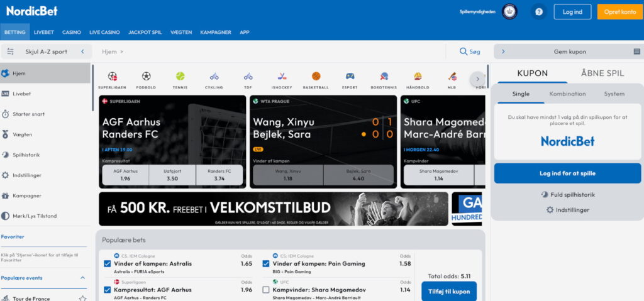Open the Superligaen sport icon
Screen dimensions: 644x301
tap(112, 77)
